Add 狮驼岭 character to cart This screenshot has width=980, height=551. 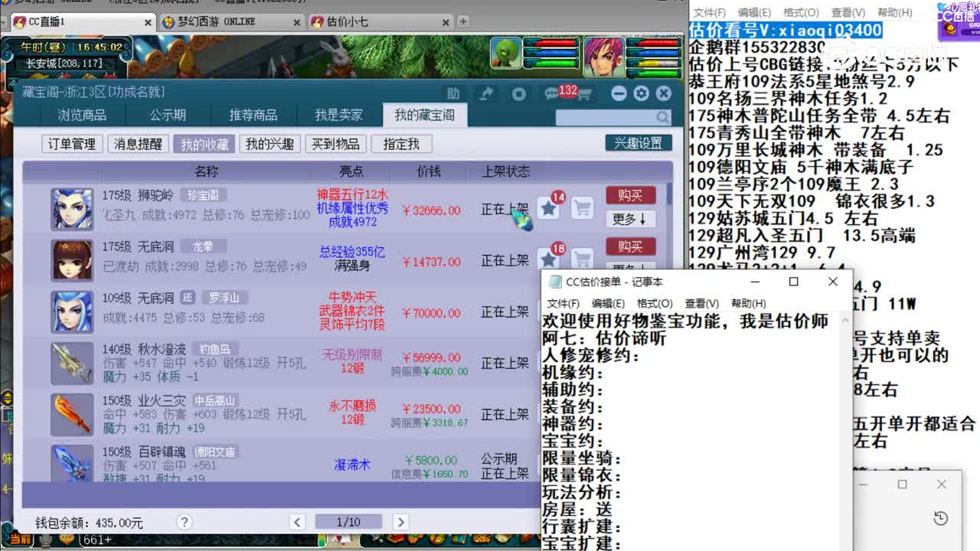pyautogui.click(x=582, y=207)
